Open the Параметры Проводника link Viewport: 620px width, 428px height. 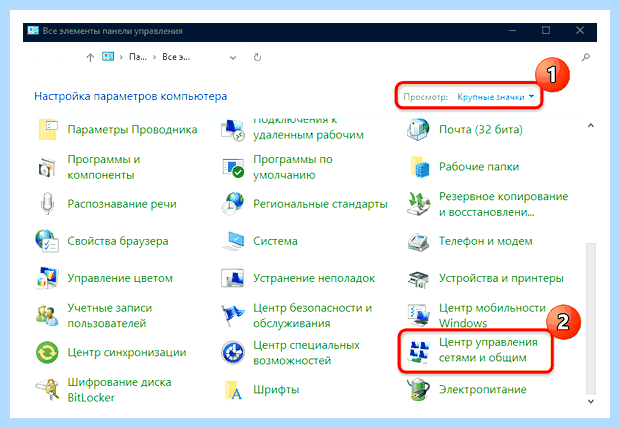pos(132,129)
